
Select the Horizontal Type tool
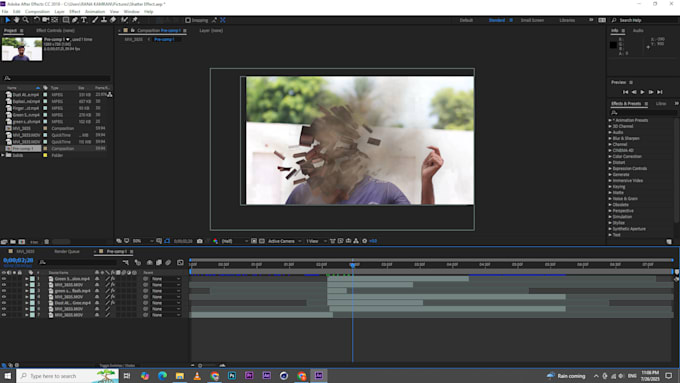[x=84, y=20]
